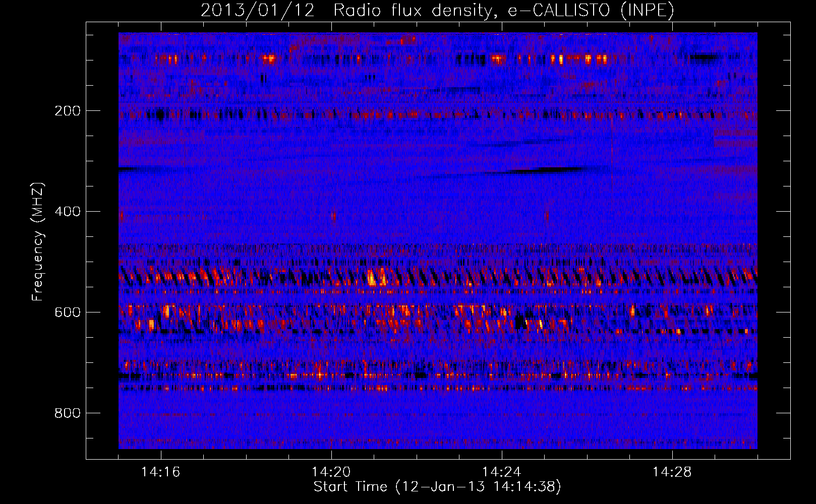Click the 14:28 time tick label

pyautogui.click(x=672, y=472)
